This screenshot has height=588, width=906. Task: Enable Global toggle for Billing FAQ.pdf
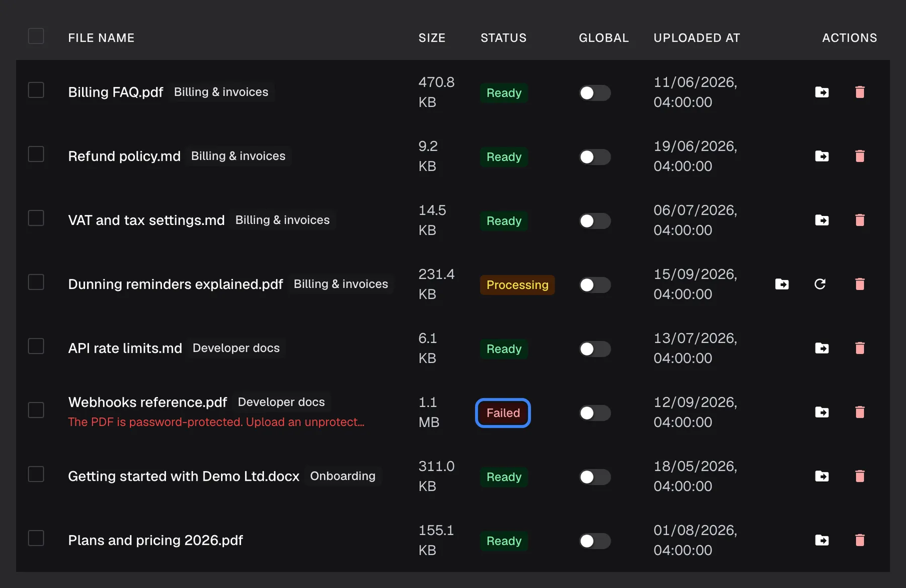[594, 93]
